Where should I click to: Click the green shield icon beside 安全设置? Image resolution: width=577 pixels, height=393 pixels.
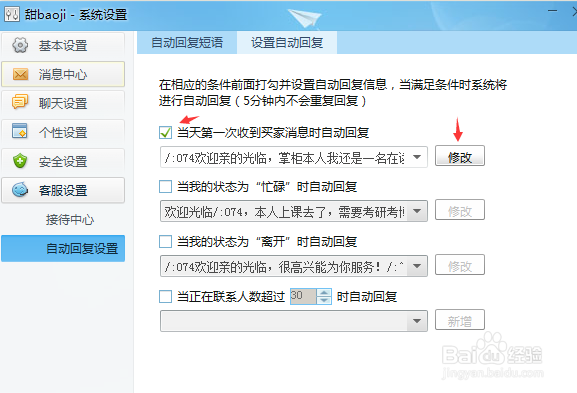point(20,161)
